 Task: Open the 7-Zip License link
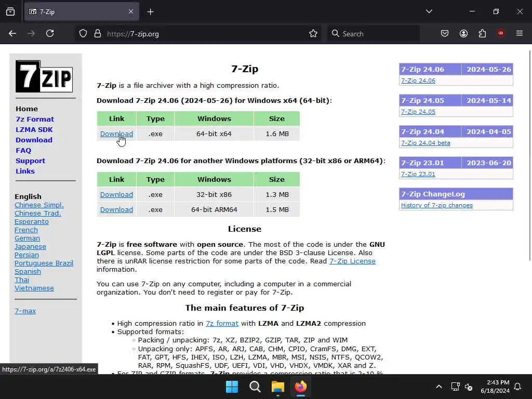tap(352, 261)
